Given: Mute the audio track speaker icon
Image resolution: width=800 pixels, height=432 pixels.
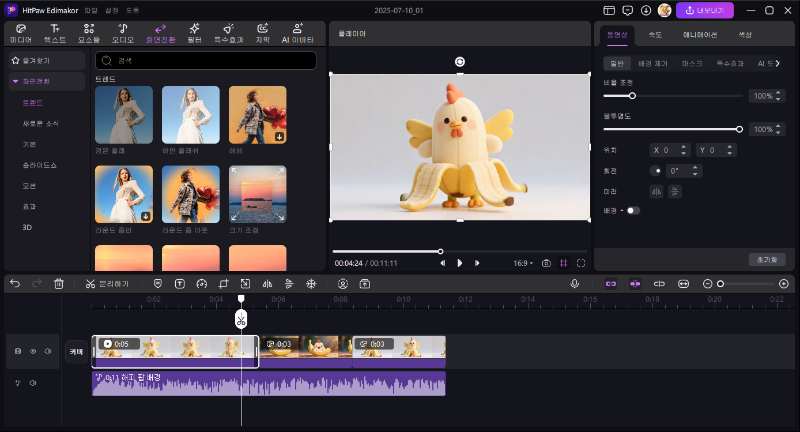Looking at the screenshot, I should tap(33, 383).
